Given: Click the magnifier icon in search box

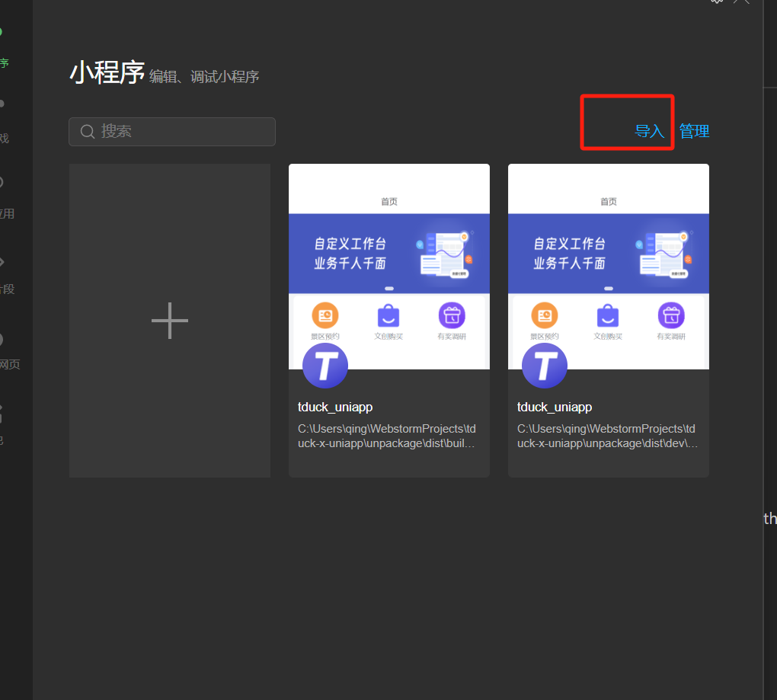Looking at the screenshot, I should [x=88, y=132].
